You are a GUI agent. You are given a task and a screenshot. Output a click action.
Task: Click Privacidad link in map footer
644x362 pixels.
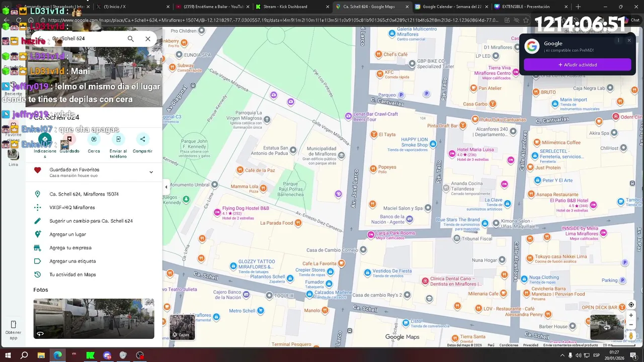click(530, 345)
